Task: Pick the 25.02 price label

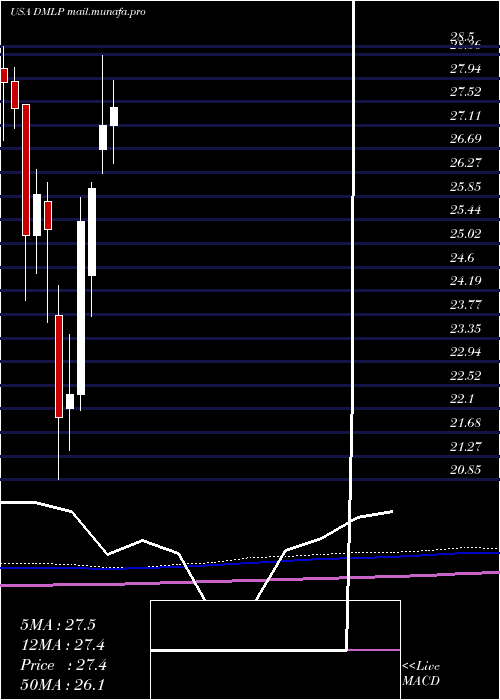Action: tap(465, 234)
